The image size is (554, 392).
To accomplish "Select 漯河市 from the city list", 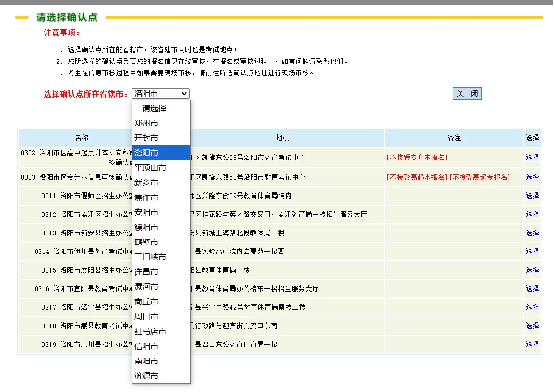I will coord(161,286).
